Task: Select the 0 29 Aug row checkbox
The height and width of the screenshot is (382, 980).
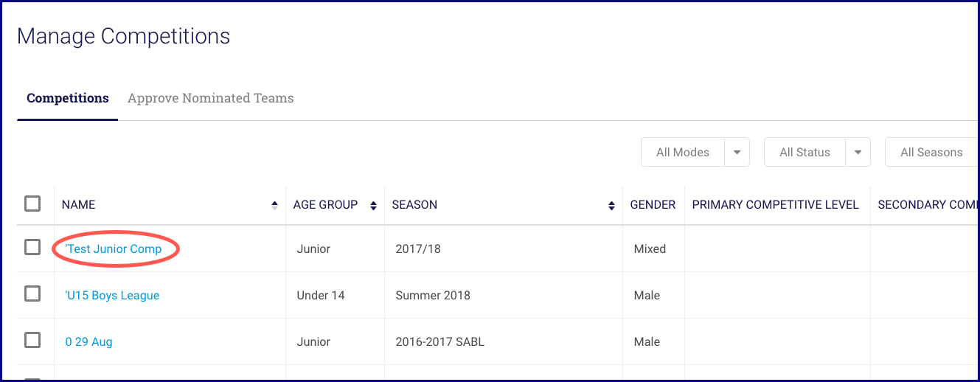Action: click(32, 341)
